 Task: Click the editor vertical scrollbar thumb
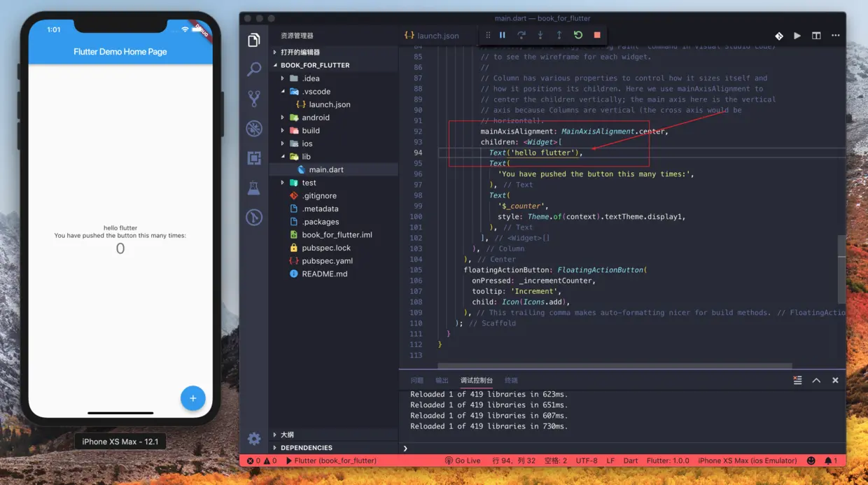pyautogui.click(x=841, y=269)
